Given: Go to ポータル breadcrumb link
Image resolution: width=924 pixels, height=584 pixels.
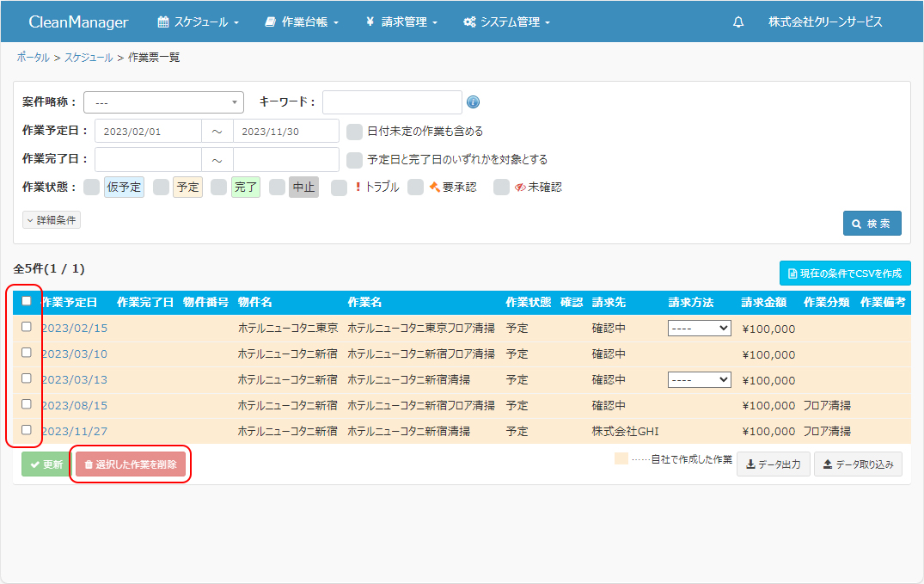Looking at the screenshot, I should tap(33, 58).
